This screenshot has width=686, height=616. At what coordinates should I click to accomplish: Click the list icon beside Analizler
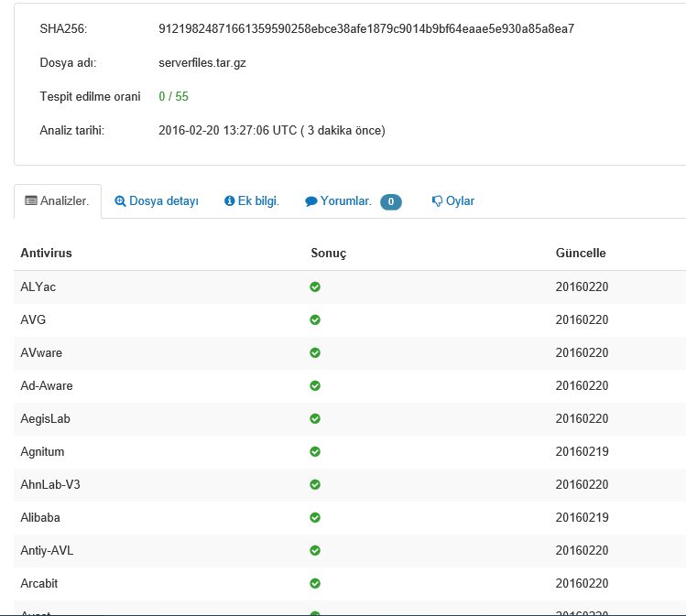point(31,200)
